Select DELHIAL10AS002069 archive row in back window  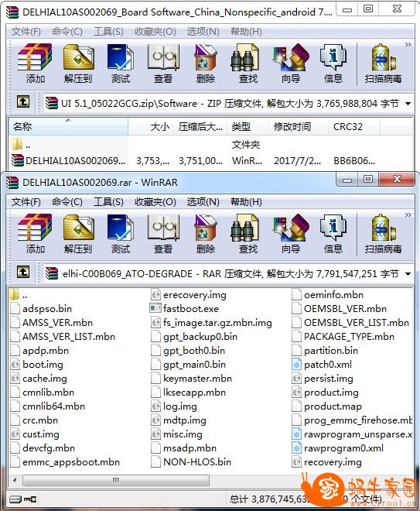196,161
